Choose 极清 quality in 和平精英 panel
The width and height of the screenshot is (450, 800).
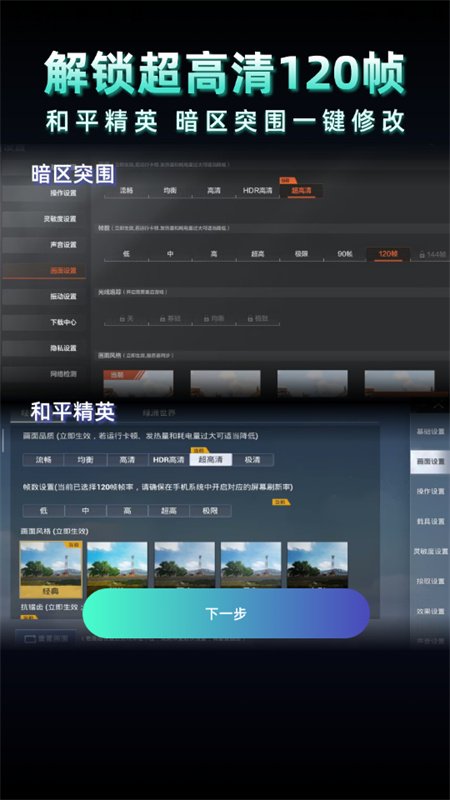pos(253,460)
